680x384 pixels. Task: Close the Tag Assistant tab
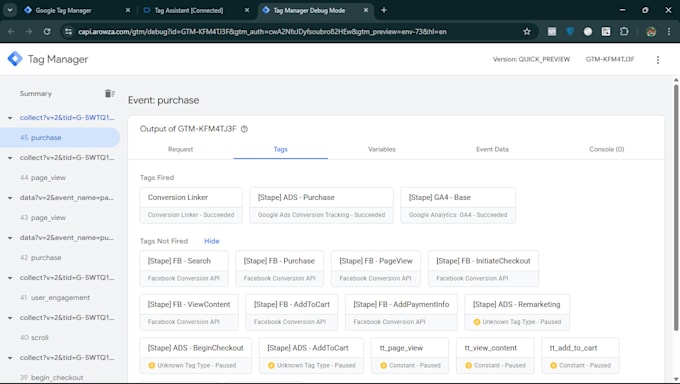(x=247, y=10)
